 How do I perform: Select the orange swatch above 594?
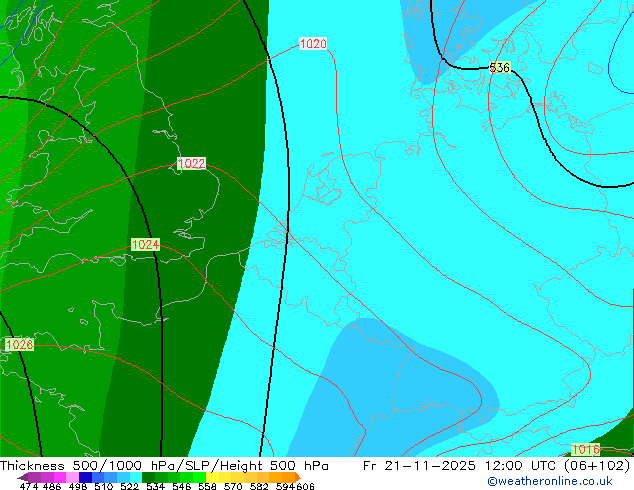tap(289, 477)
